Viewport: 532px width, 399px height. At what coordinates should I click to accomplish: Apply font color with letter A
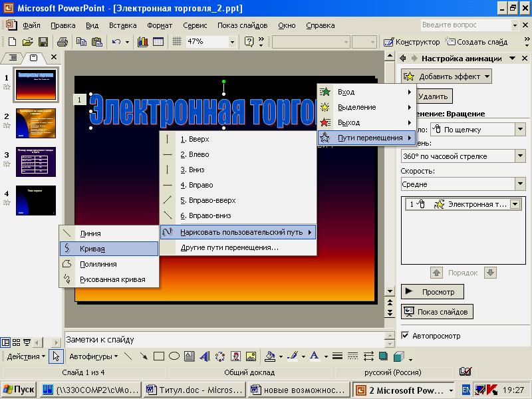(x=315, y=356)
